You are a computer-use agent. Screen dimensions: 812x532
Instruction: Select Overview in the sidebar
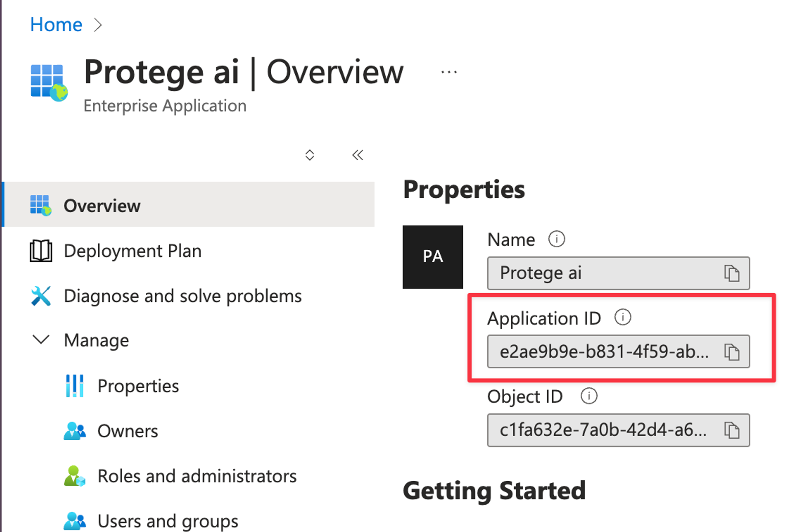point(101,205)
